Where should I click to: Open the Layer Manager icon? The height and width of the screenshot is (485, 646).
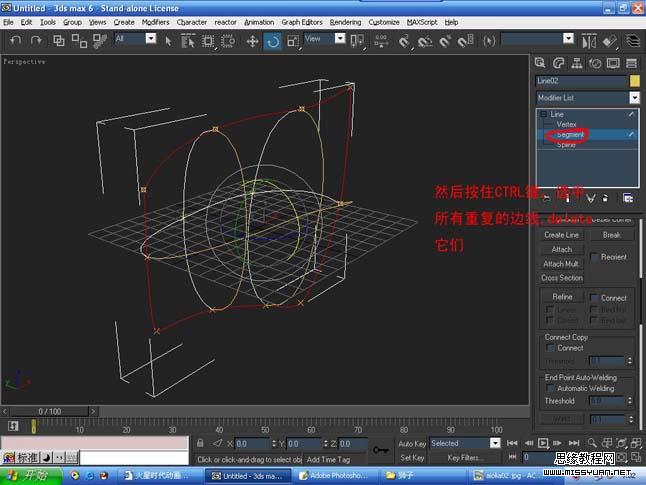click(x=633, y=41)
